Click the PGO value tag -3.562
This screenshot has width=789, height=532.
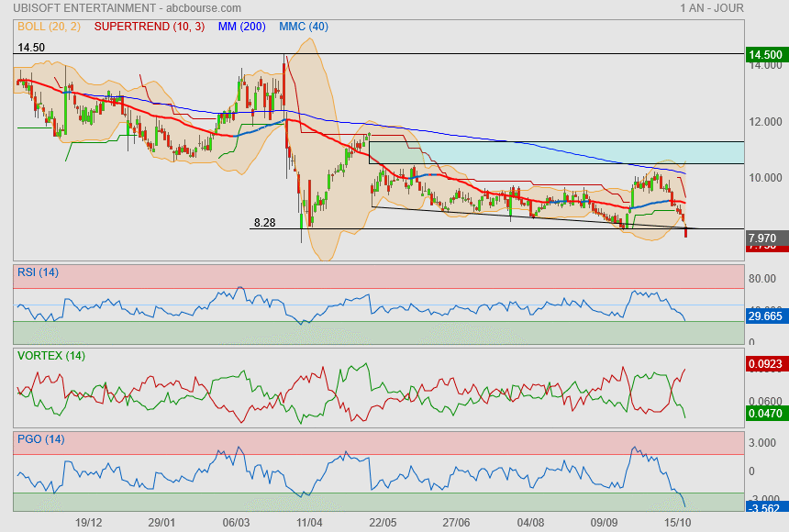click(x=766, y=506)
